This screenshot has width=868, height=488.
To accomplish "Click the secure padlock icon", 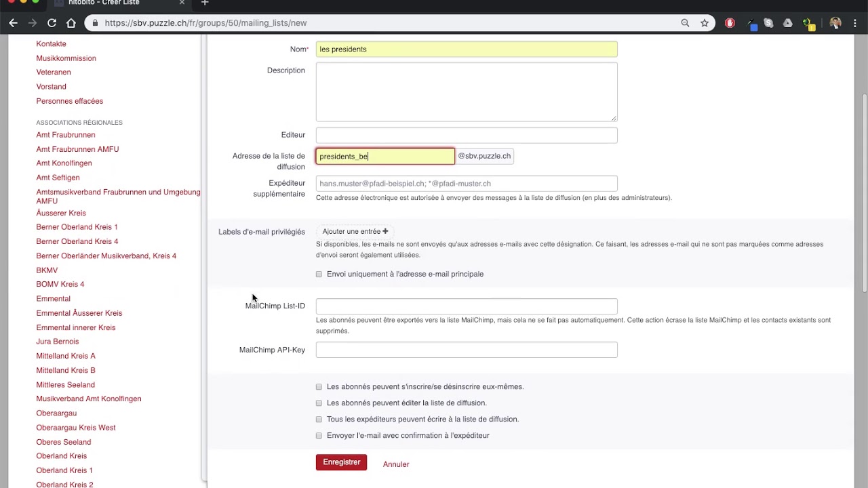I will [95, 23].
